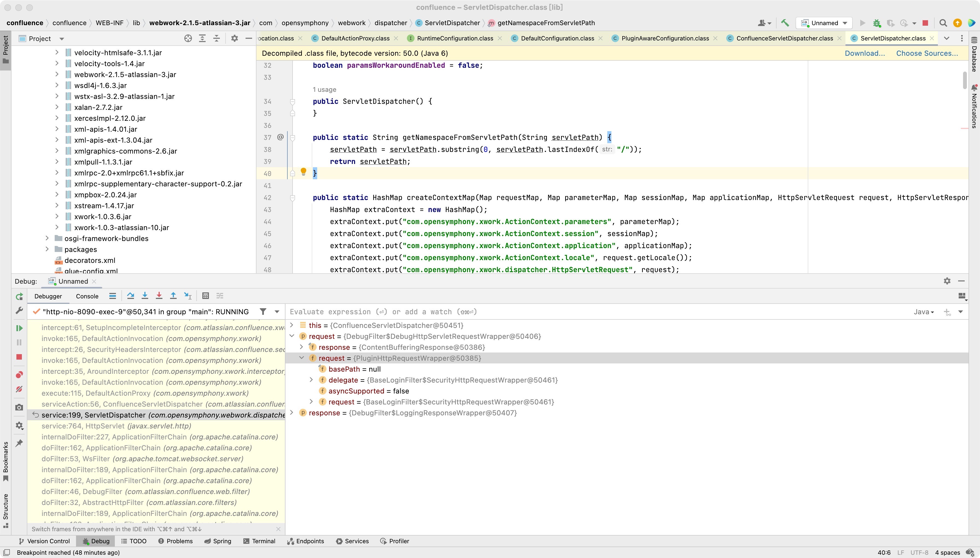Open Database tool window
The height and width of the screenshot is (558, 980).
tap(974, 54)
